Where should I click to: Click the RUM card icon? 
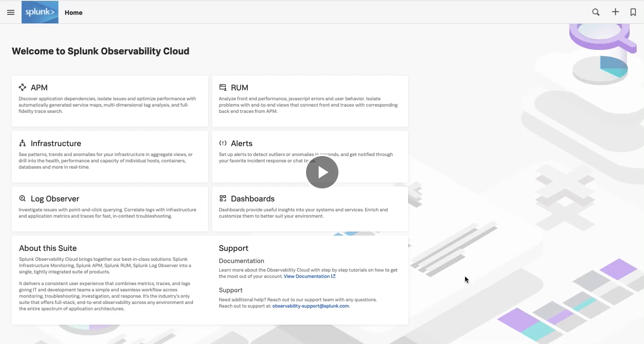223,87
